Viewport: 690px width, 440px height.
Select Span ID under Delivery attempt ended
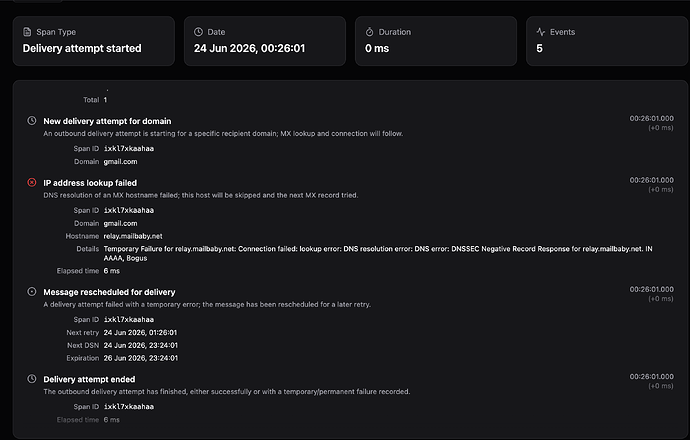click(129, 407)
